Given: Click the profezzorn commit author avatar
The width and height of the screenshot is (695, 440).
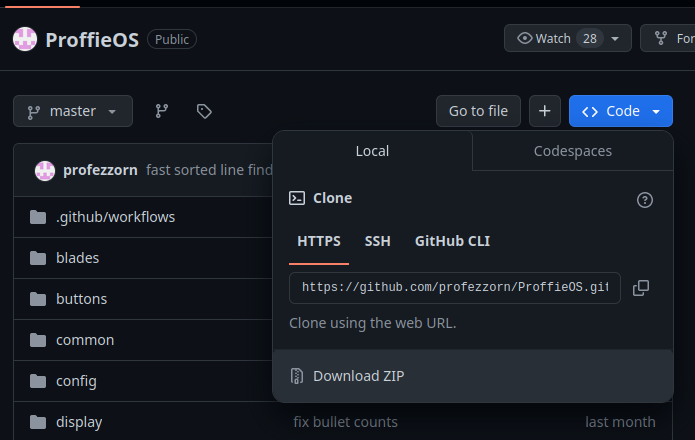Looking at the screenshot, I should (45, 170).
